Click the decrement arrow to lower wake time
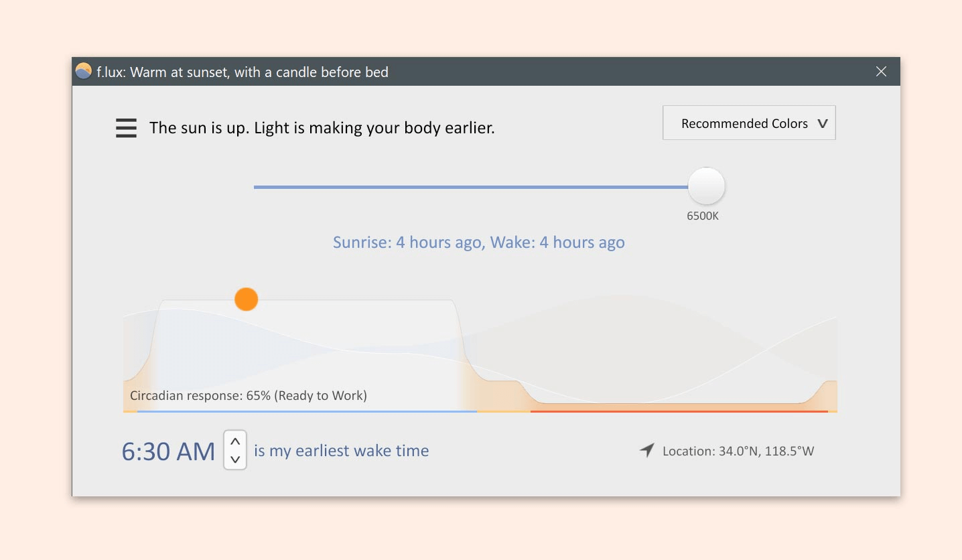This screenshot has width=962, height=560. tap(234, 460)
